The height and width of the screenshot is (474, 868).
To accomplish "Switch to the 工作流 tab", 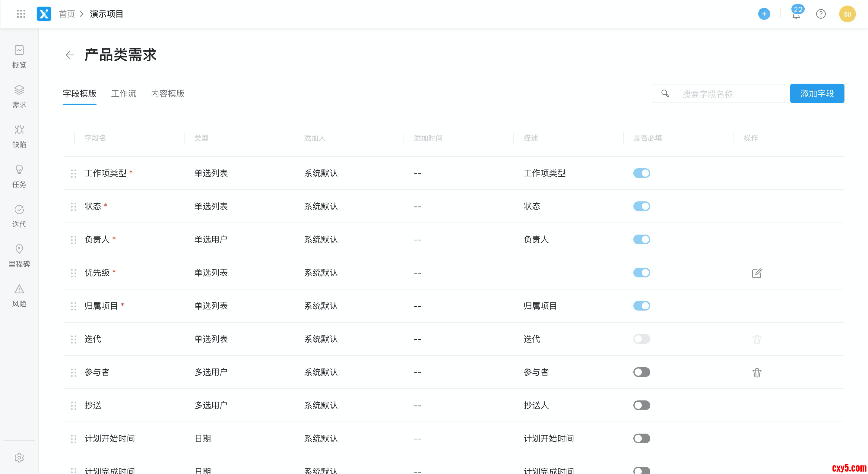I will tap(124, 94).
